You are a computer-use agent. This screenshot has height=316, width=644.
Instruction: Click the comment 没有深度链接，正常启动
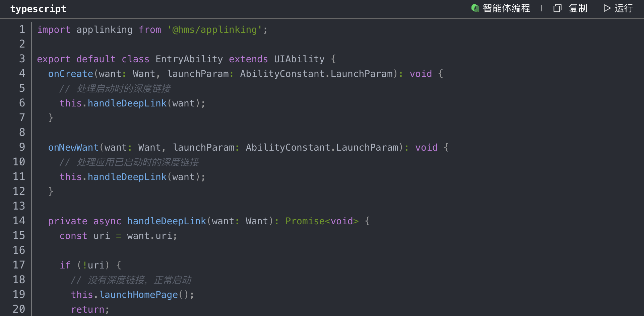131,280
